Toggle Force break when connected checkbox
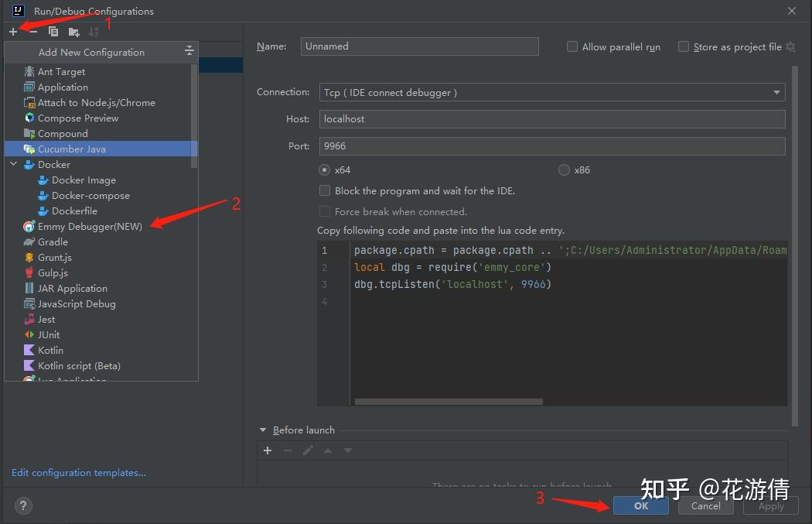The height and width of the screenshot is (524, 812). click(325, 211)
